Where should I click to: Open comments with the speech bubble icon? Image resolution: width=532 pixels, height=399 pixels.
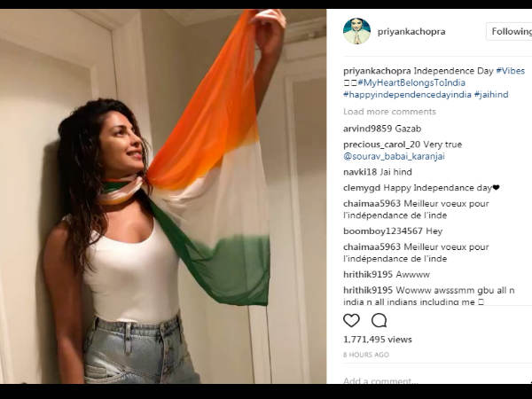(x=379, y=320)
